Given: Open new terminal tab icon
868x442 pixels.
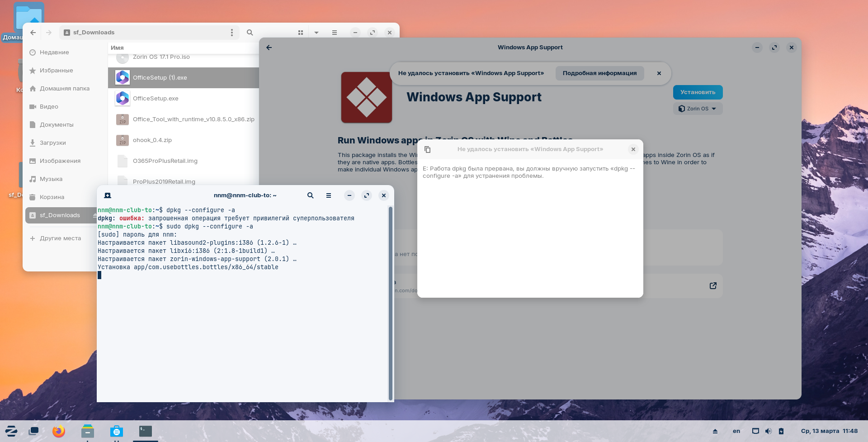Looking at the screenshot, I should 108,195.
